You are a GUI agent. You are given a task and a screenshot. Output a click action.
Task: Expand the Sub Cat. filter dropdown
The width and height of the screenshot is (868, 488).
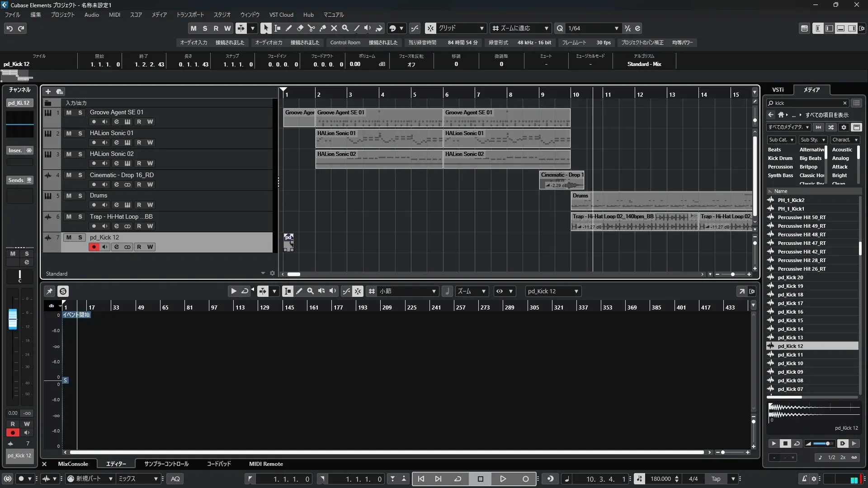coord(792,140)
